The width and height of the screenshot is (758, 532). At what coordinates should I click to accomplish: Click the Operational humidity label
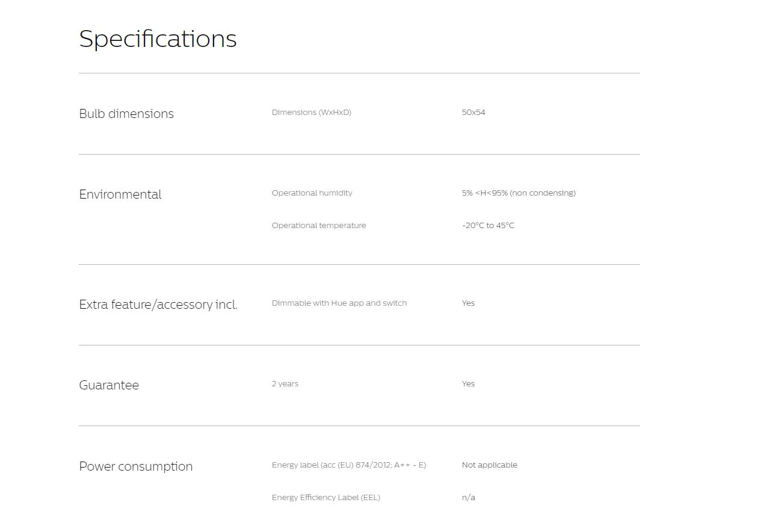click(312, 193)
